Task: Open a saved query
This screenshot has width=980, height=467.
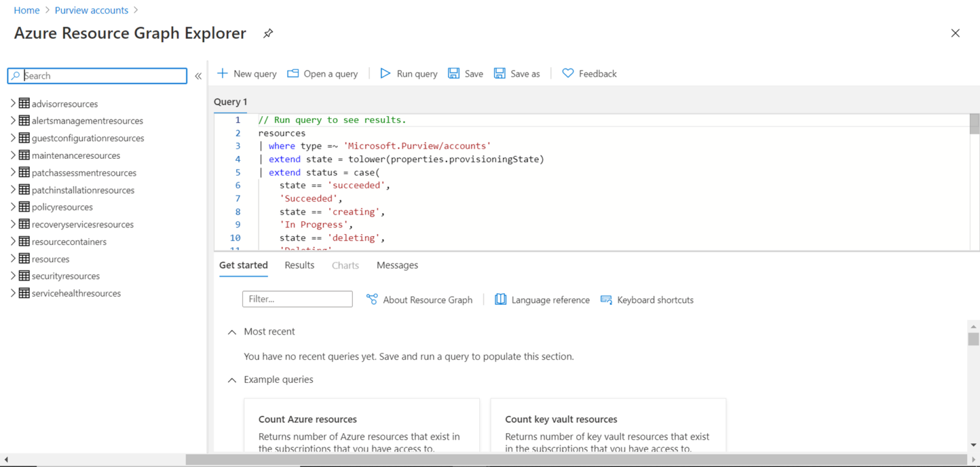Action: click(322, 73)
